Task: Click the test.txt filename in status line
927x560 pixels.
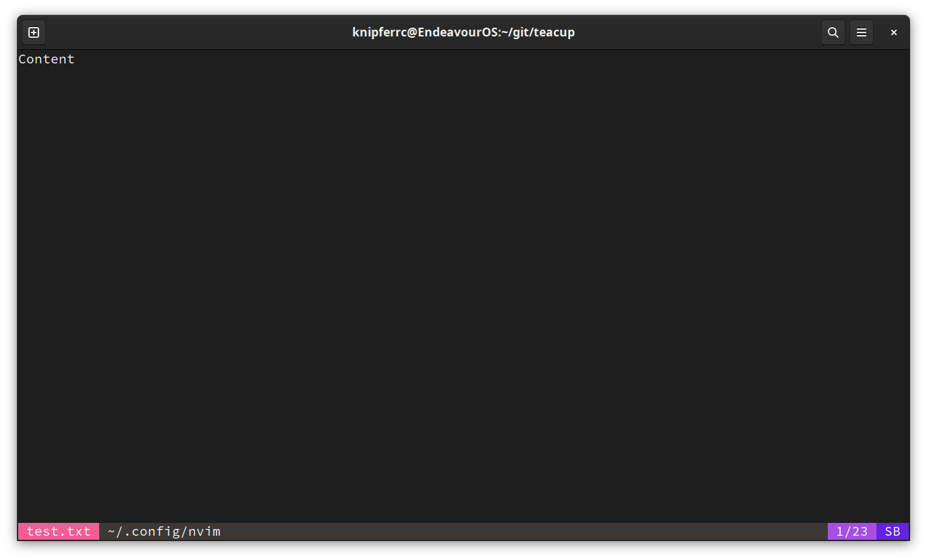Action: [x=59, y=532]
